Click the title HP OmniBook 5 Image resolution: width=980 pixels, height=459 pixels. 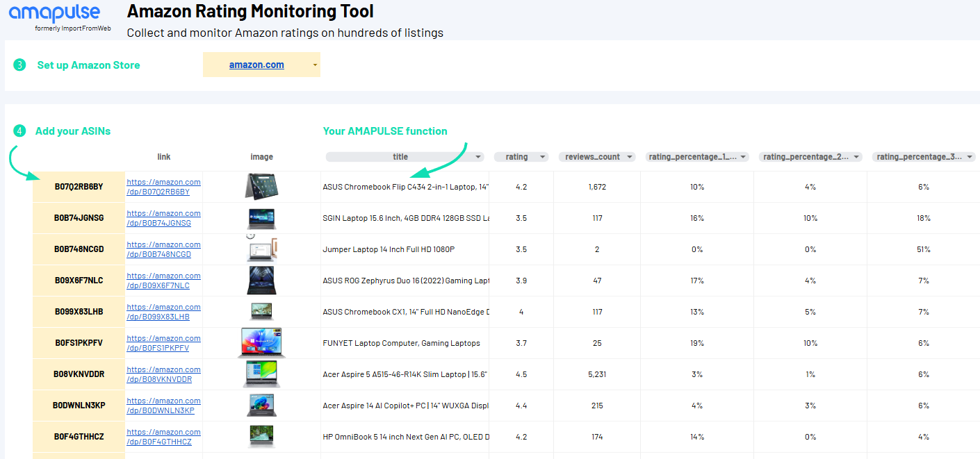pos(405,437)
